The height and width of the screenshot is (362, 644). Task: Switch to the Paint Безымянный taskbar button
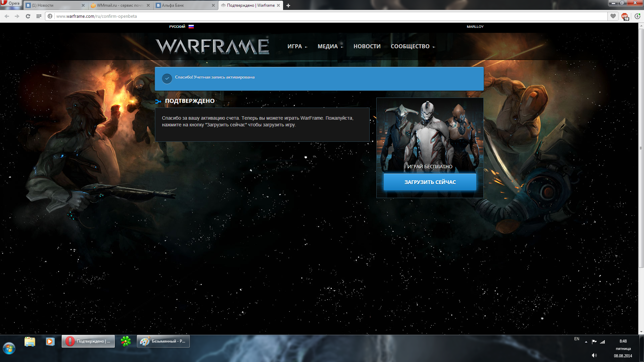point(163,341)
